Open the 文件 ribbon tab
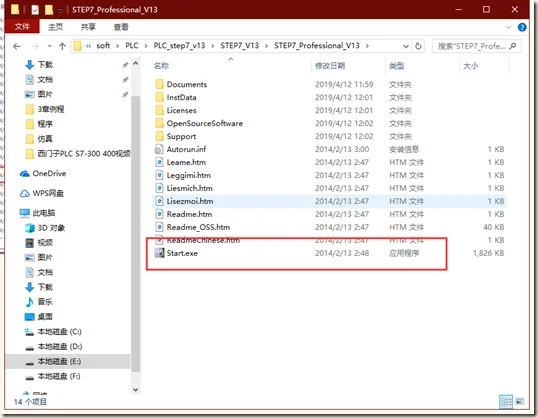Viewport: 538px width, 418px height. [22, 26]
